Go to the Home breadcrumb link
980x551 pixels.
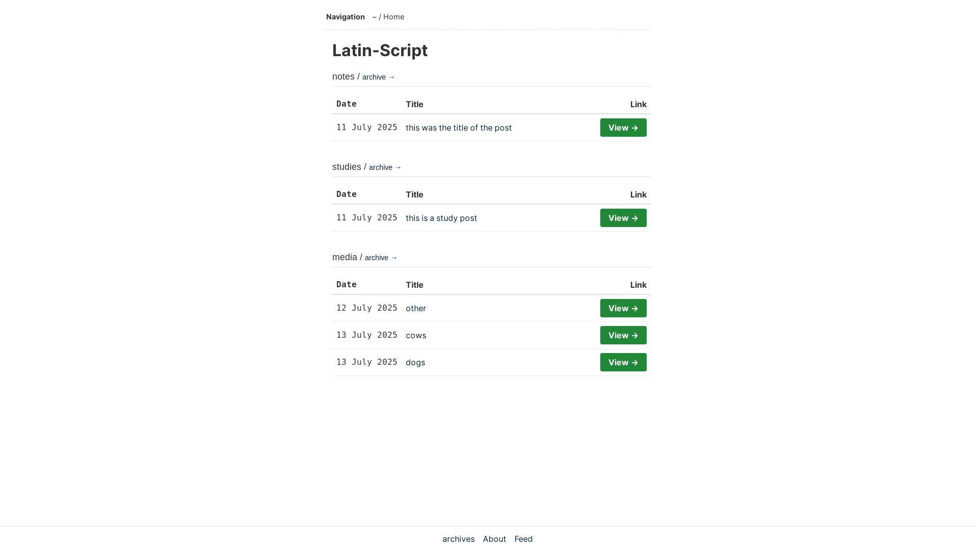pos(394,17)
